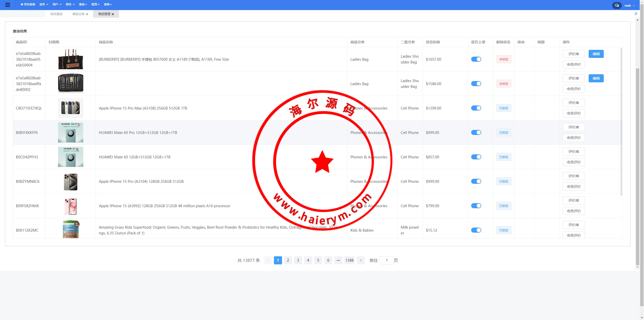Click the pagination ellipsis button
Viewport: 644px width, 320px height.
338,260
